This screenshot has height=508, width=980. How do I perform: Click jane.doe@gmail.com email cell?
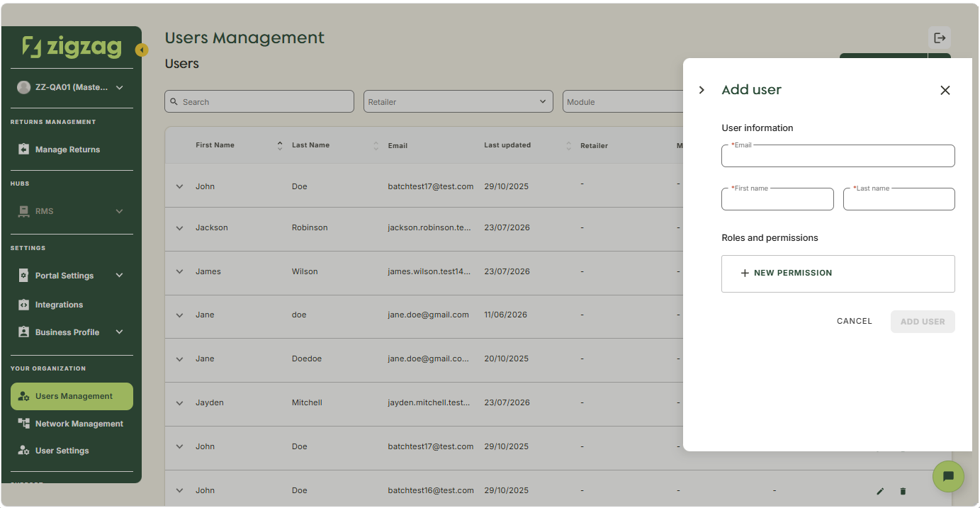428,315
